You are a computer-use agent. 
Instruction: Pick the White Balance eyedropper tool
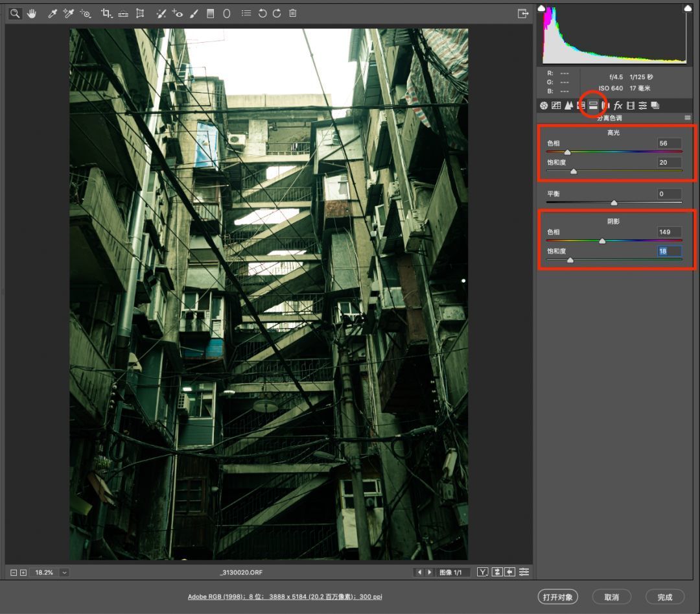point(52,14)
